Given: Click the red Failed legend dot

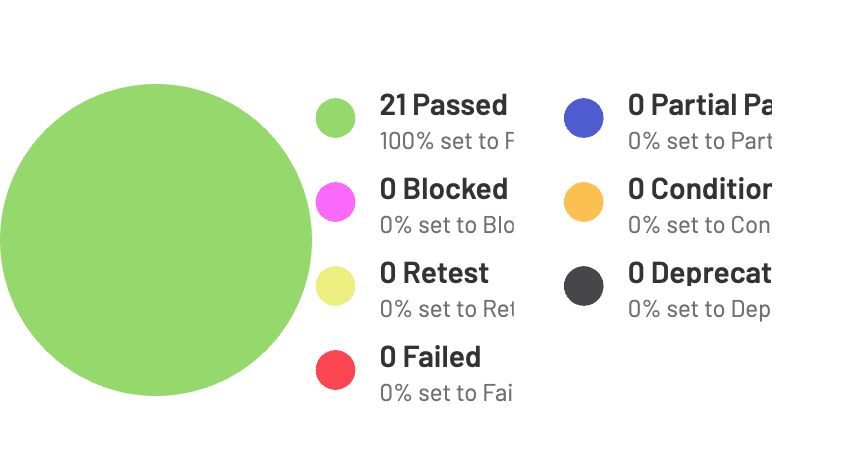Looking at the screenshot, I should pyautogui.click(x=336, y=370).
